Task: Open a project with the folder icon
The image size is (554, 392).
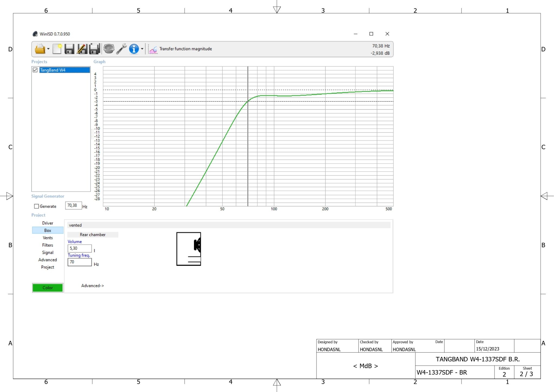Action: pyautogui.click(x=40, y=49)
